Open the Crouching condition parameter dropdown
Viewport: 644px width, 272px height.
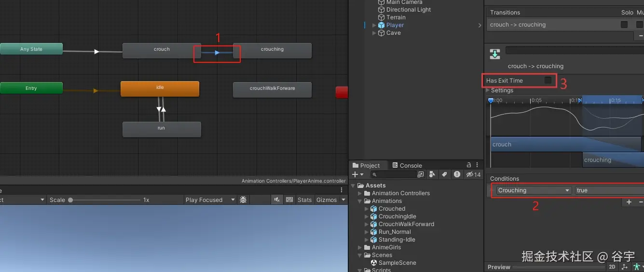(x=534, y=190)
